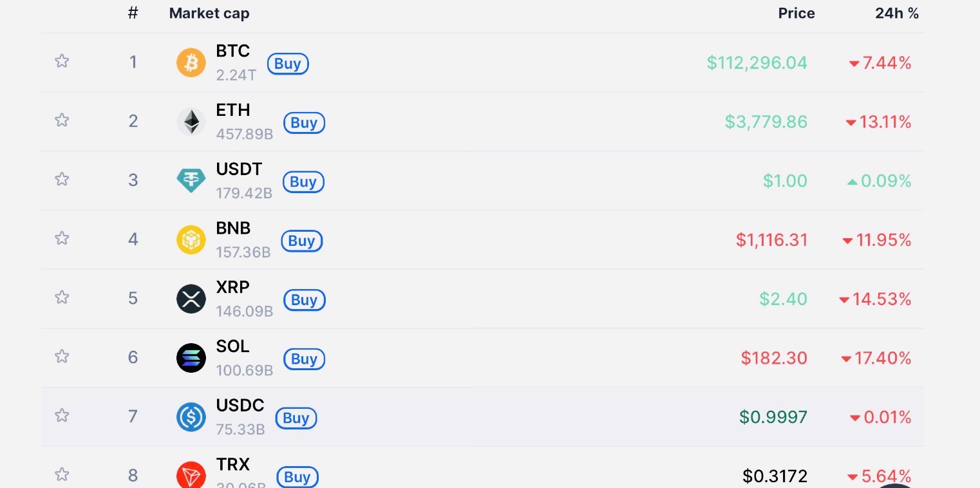
Task: Select the Solana logo icon
Action: pyautogui.click(x=191, y=359)
